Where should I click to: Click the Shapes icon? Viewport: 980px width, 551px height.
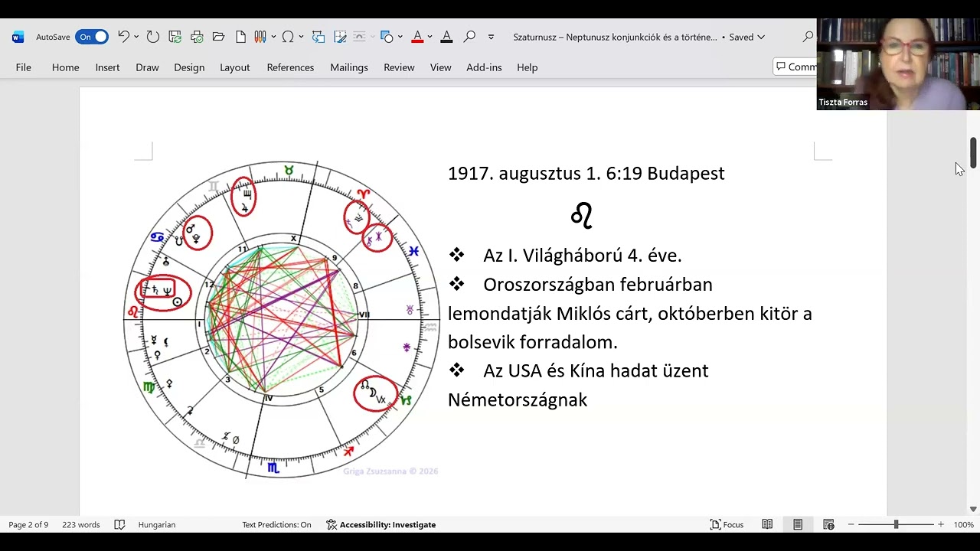tap(387, 37)
